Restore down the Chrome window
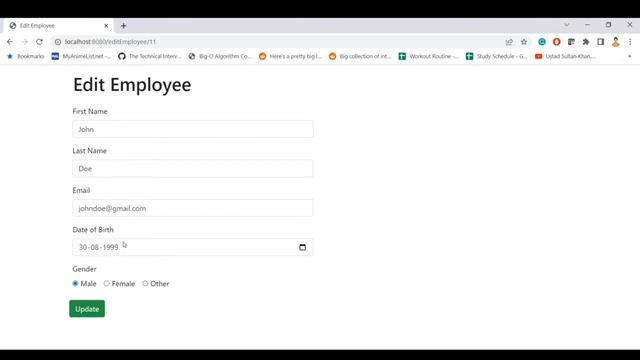The image size is (640, 360). point(609,25)
